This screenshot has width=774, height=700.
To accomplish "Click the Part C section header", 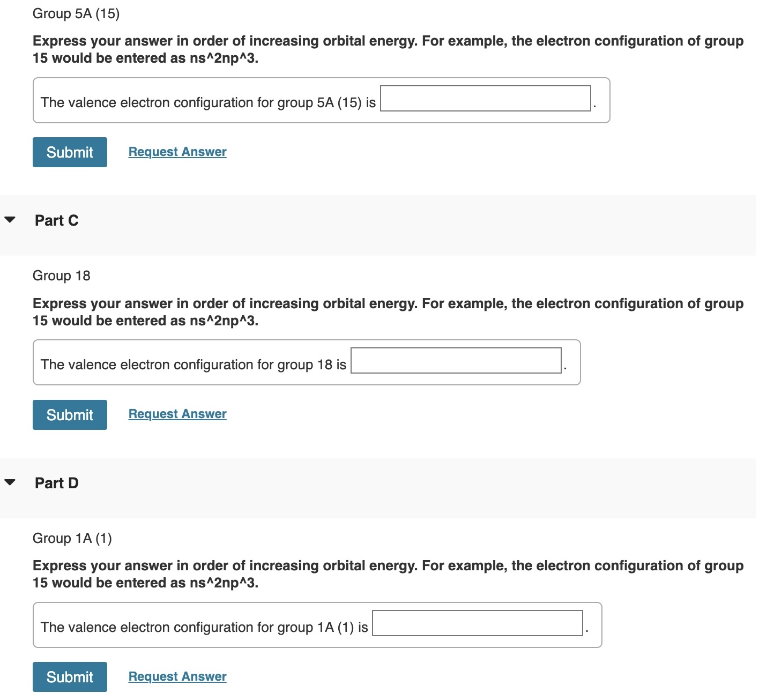I will pos(56,220).
